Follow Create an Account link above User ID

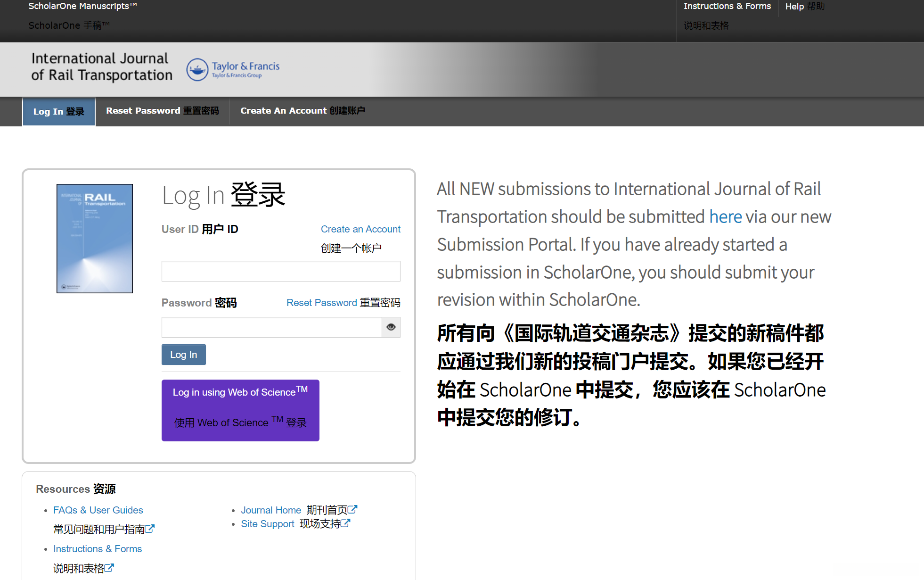tap(360, 229)
